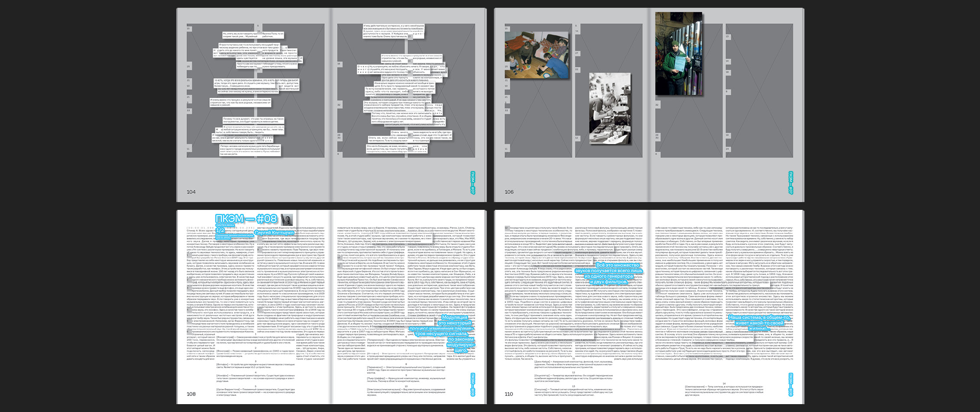Click the Сергей Костырко author name label
Viewport: 980px width, 412px height.
point(274,233)
